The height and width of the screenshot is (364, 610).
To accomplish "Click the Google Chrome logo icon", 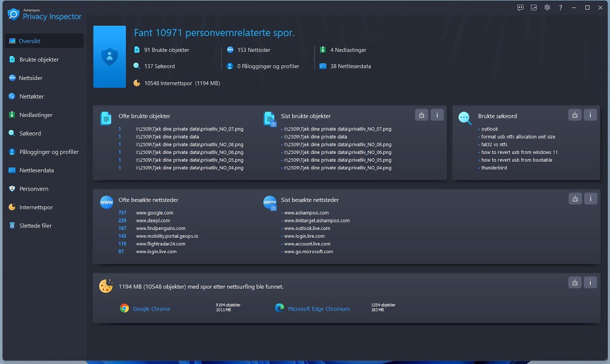I will (124, 308).
